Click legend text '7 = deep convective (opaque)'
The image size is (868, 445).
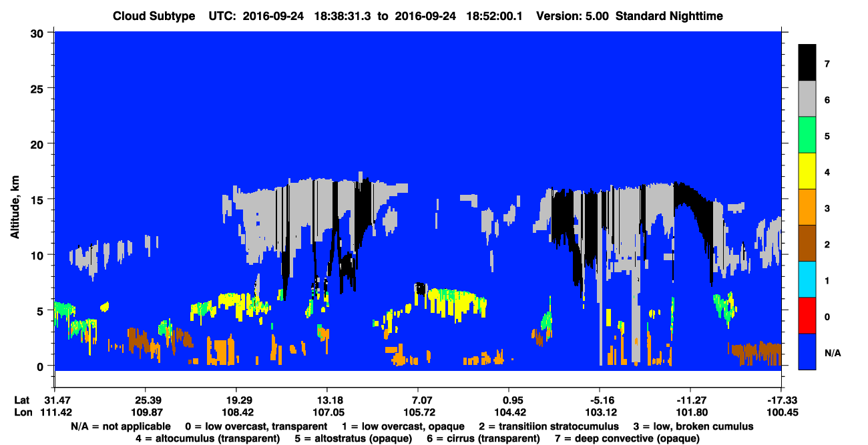627,438
